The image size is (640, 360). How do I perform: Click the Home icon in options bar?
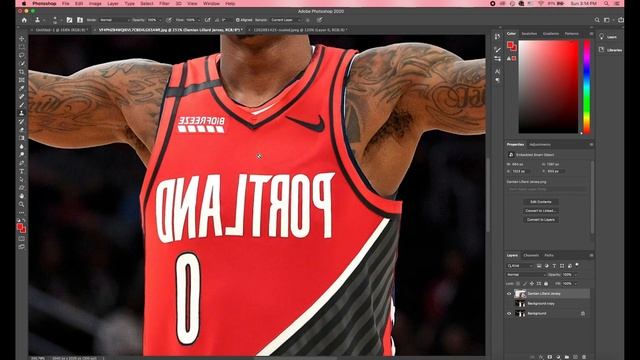[x=24, y=20]
